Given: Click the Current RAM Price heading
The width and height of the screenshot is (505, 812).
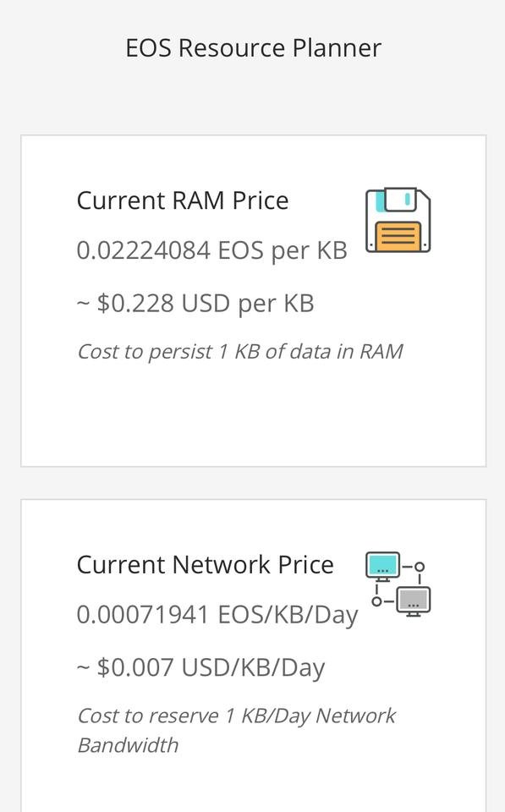Looking at the screenshot, I should point(183,200).
